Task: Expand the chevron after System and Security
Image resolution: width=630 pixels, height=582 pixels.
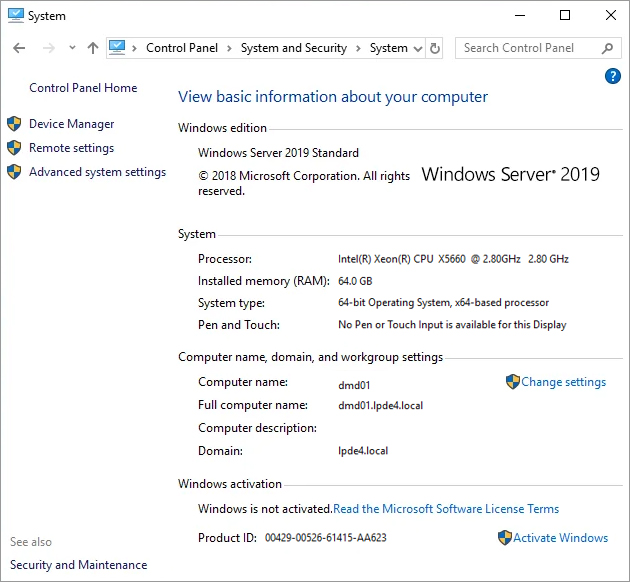Action: [358, 48]
